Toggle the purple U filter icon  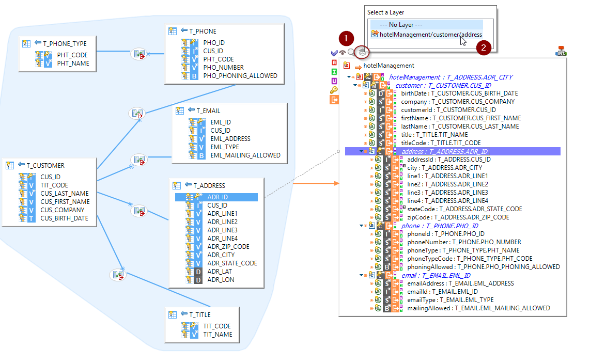tap(334, 81)
